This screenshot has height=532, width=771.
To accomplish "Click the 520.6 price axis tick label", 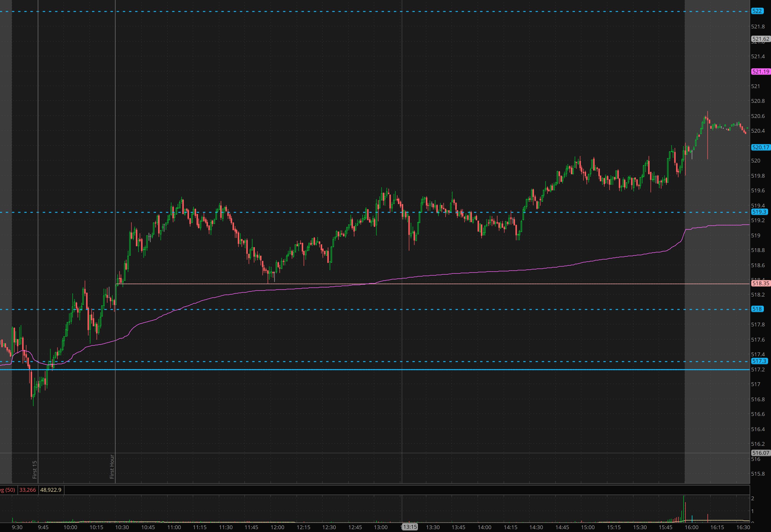I will (758, 116).
